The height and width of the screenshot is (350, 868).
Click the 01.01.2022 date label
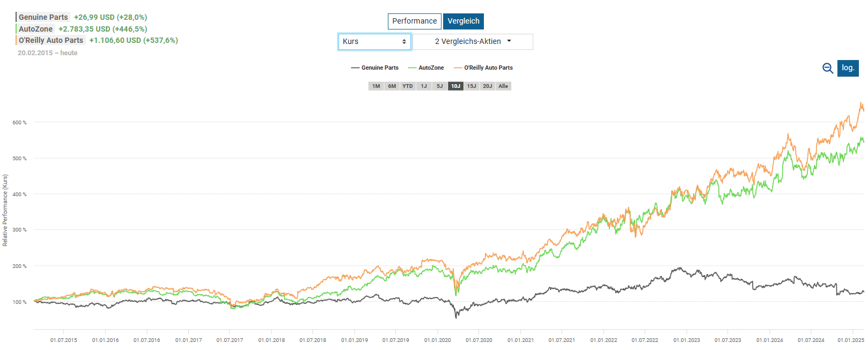point(604,340)
